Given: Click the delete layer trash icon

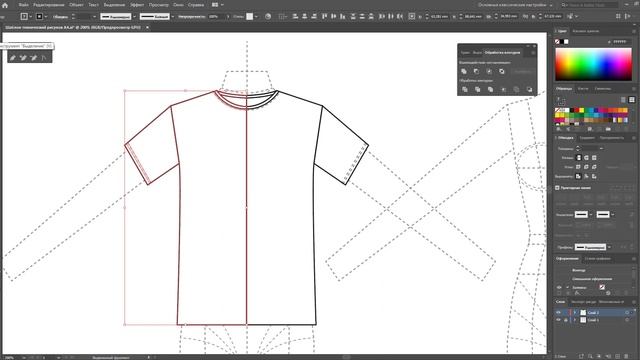Looking at the screenshot, I should 627,356.
